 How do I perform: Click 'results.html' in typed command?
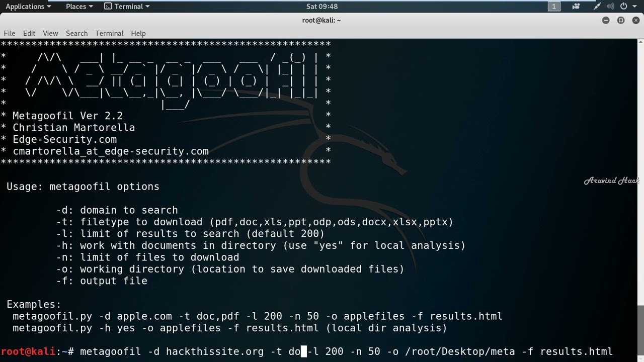tap(576, 351)
